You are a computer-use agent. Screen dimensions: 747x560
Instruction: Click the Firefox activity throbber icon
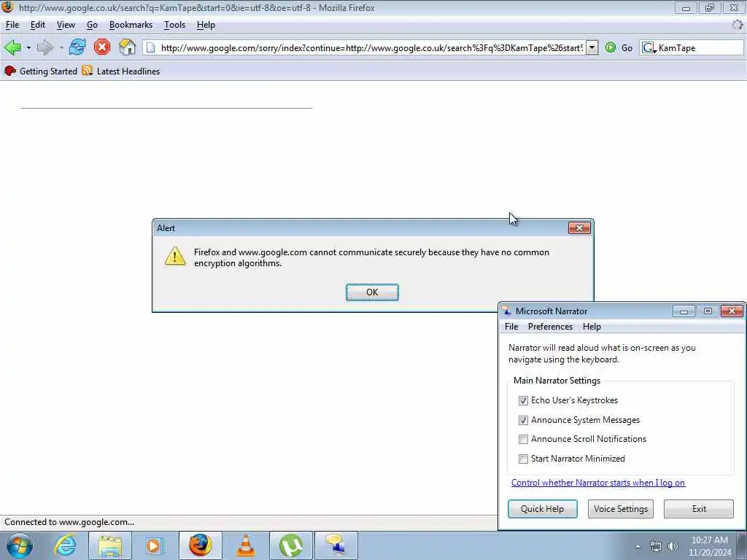point(738,25)
